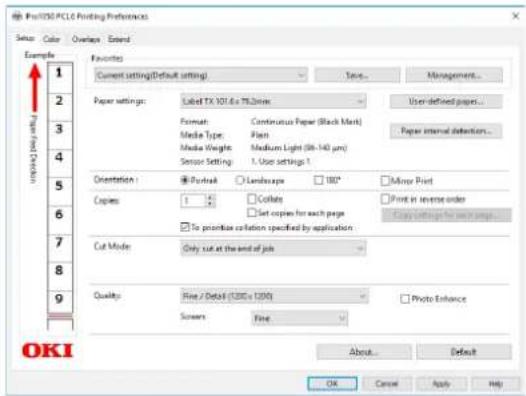Screen dimensions: 526x396
Task: Untick prioritize collation specified by application
Action: point(185,227)
